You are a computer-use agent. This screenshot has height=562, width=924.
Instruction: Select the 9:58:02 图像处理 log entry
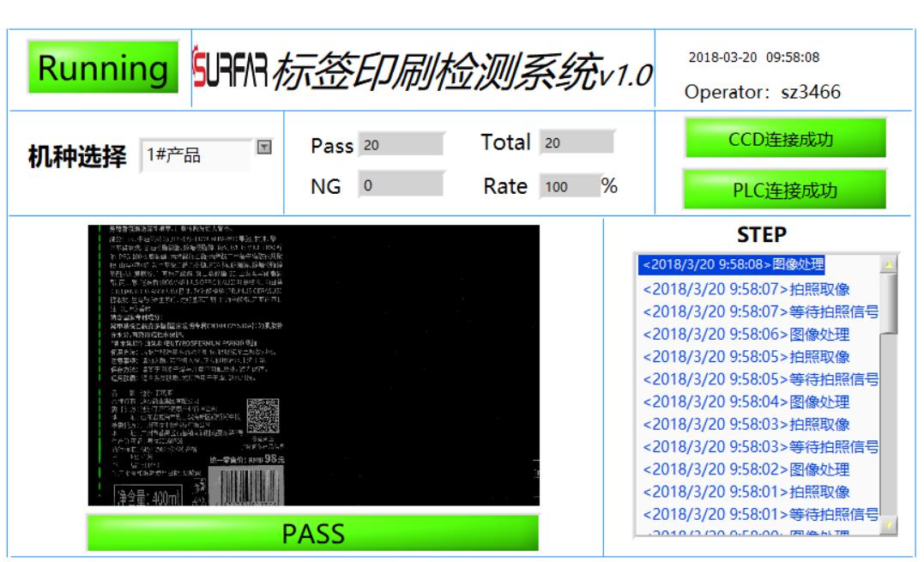point(746,470)
